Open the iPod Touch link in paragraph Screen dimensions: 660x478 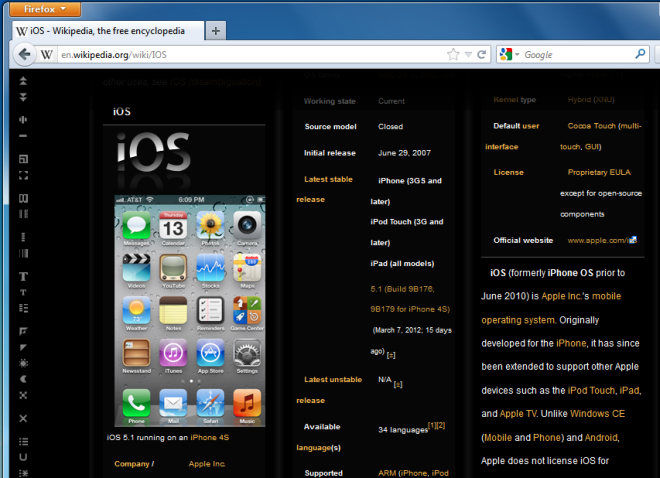(x=591, y=390)
